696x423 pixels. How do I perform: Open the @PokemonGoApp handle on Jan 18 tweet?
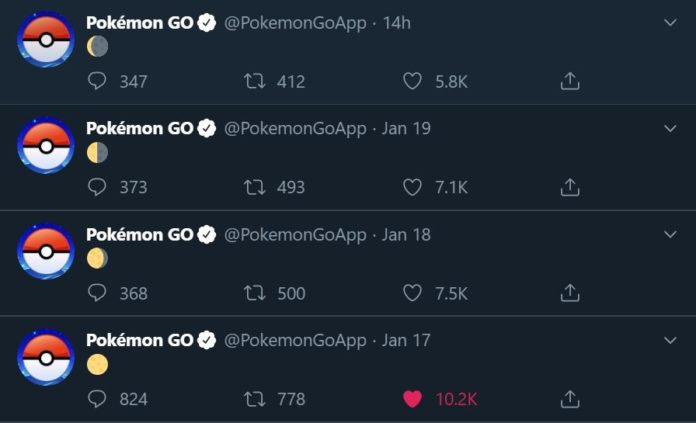click(x=295, y=235)
